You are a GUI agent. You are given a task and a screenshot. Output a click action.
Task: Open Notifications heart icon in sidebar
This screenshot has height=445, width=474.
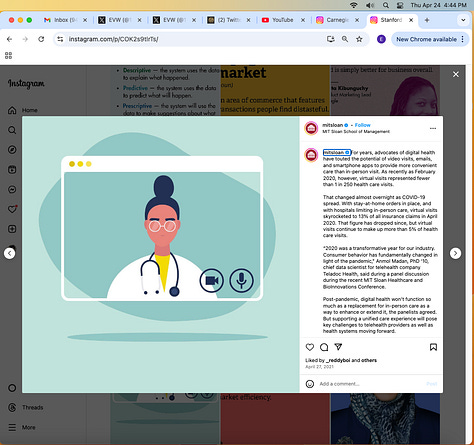tap(12, 209)
